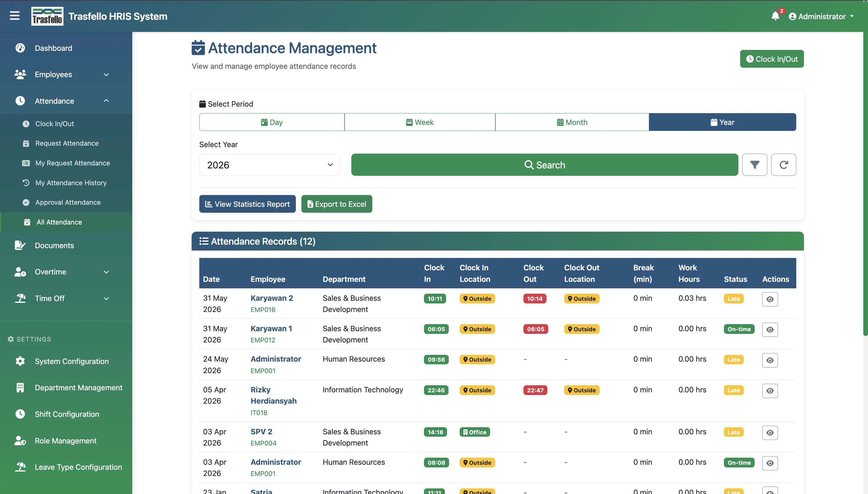Screen dimensions: 868x494
Task: Open the hamburger sidebar menu
Action: (x=14, y=16)
